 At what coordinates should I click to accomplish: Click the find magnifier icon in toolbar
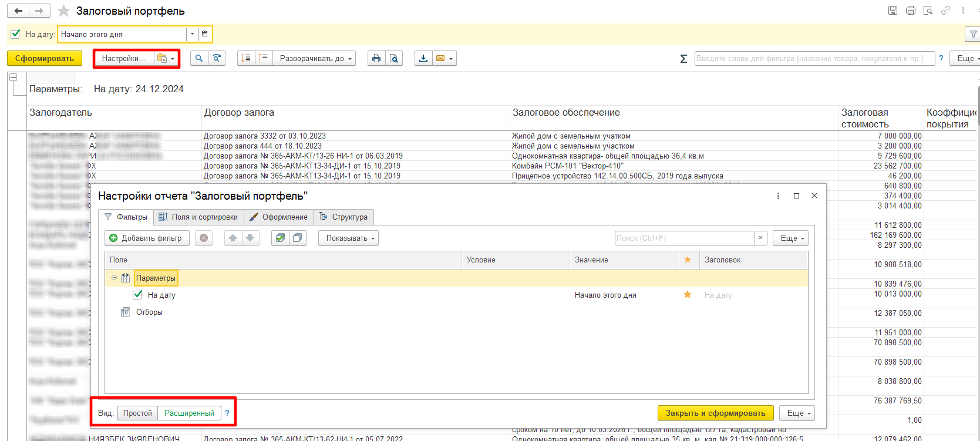pos(199,58)
